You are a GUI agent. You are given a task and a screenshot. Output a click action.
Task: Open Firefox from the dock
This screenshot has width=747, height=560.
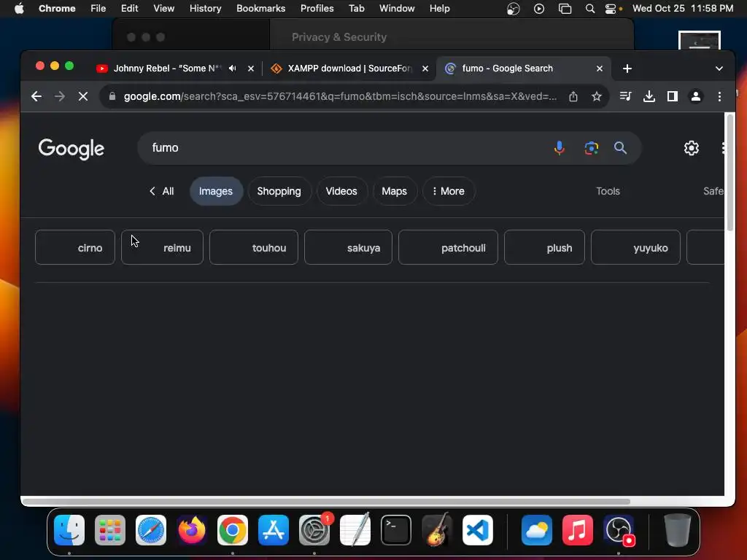click(x=192, y=530)
